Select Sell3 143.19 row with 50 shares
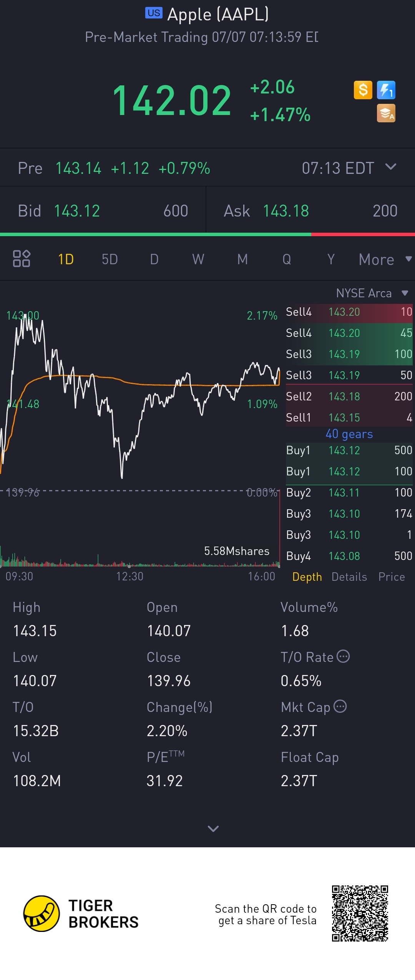 (349, 375)
